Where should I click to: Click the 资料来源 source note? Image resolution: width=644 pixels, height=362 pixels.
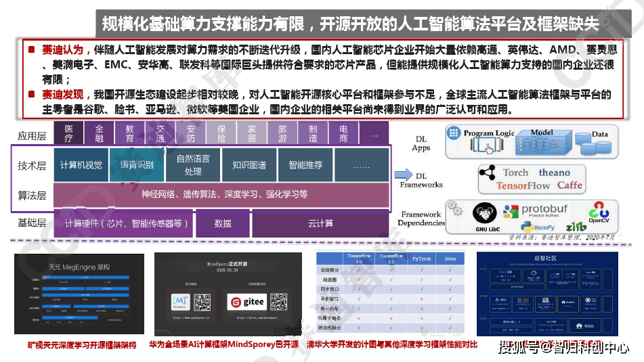[x=561, y=237]
